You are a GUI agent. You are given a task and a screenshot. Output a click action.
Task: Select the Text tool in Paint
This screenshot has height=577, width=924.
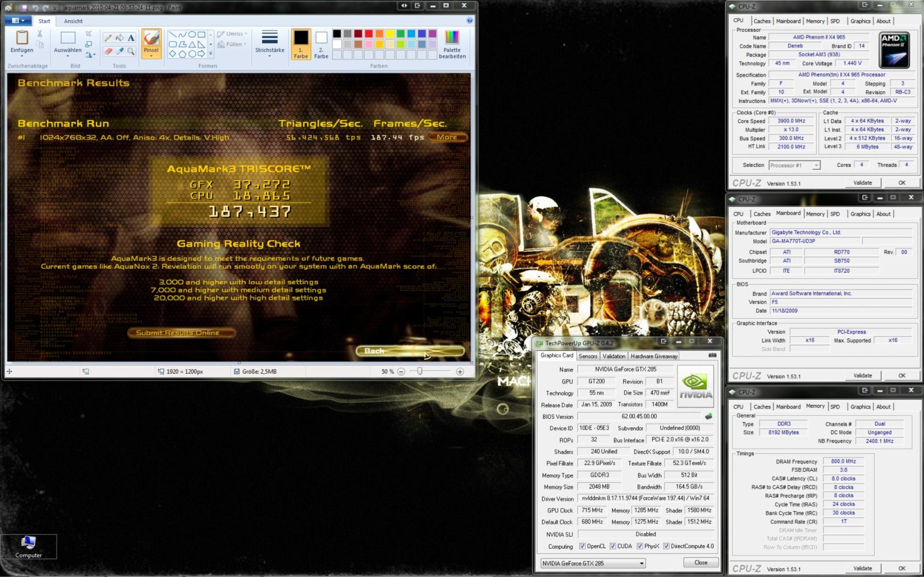pos(131,38)
